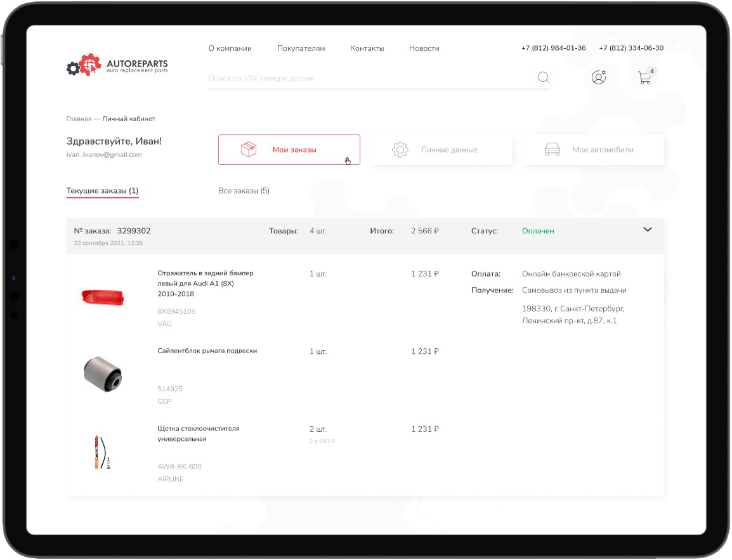Open the О компании menu item
The height and width of the screenshot is (560, 732).
[230, 48]
